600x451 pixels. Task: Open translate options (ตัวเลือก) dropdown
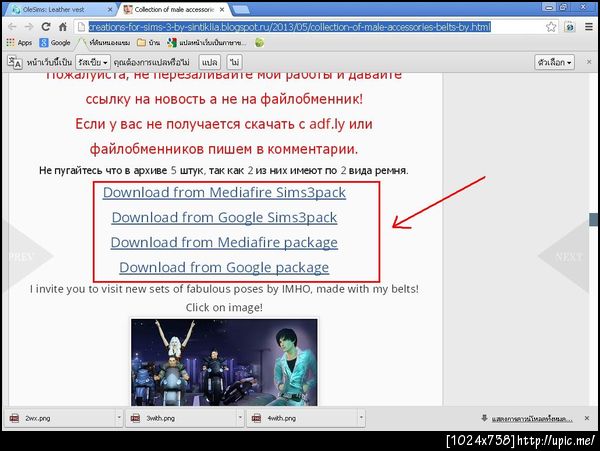point(554,62)
